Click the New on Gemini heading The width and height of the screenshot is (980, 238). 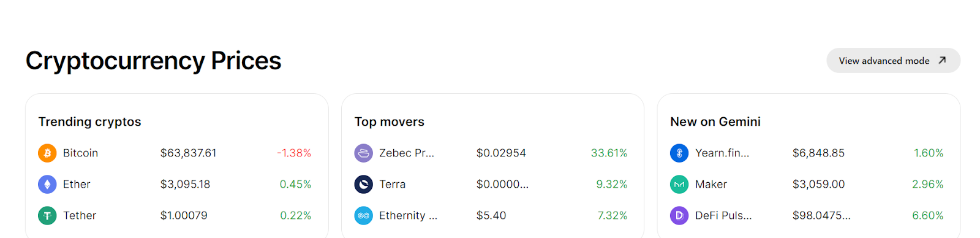[x=715, y=121]
